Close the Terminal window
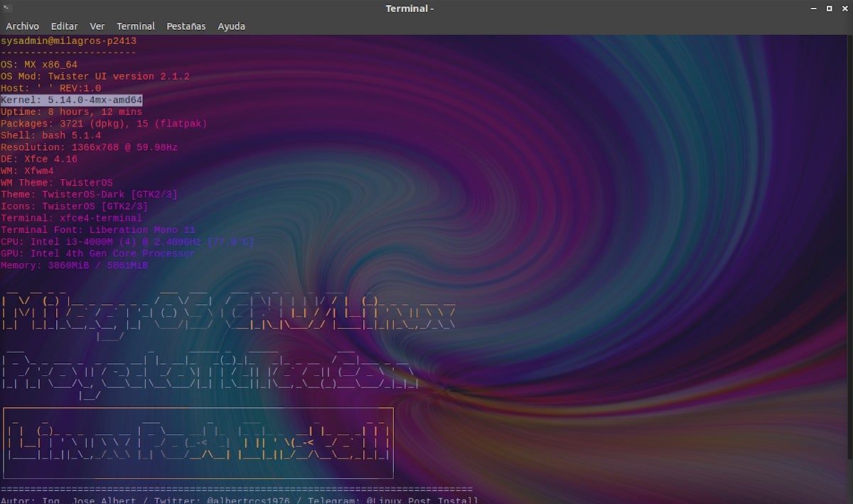This screenshot has height=504, width=853. [844, 9]
